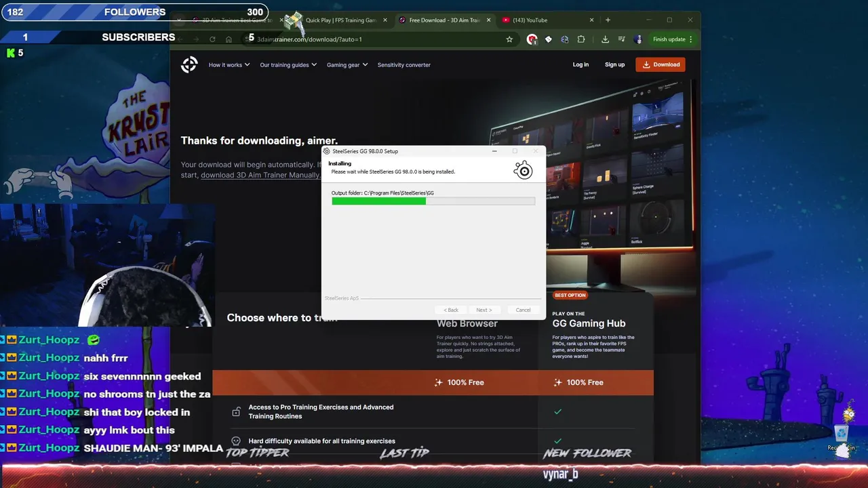Bookmark this page with the star icon

point(509,39)
